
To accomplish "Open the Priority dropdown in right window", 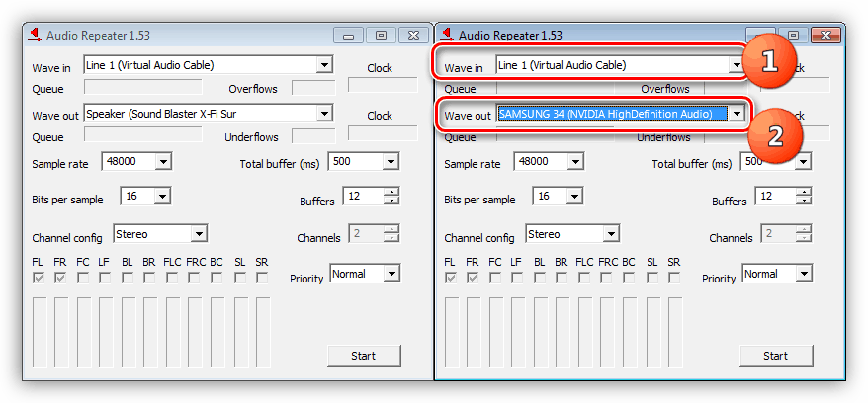I will pyautogui.click(x=803, y=274).
